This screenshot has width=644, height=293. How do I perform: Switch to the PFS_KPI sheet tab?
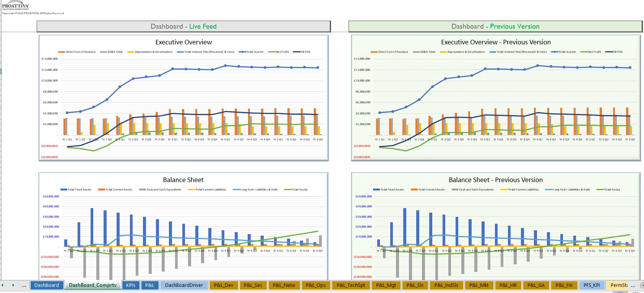pyautogui.click(x=592, y=285)
